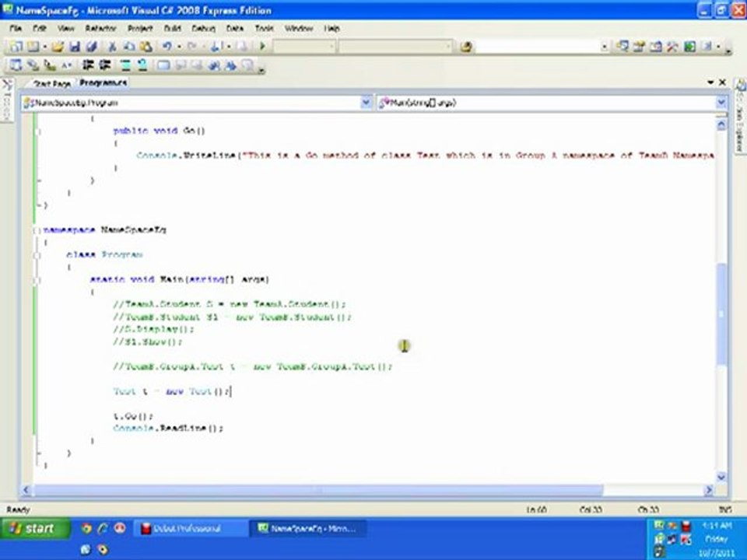The height and width of the screenshot is (560, 747).
Task: Click the 'Ln 60' status bar entry
Action: (x=536, y=510)
